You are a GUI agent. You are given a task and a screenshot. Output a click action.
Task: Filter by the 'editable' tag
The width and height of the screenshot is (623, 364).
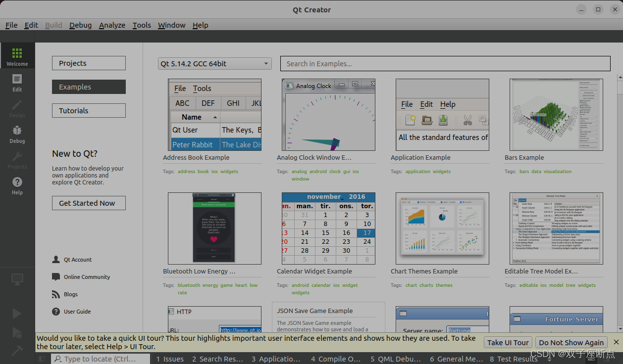[x=528, y=285]
